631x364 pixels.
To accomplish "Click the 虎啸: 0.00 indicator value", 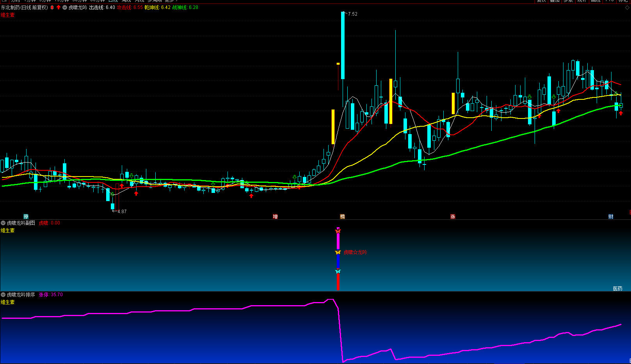I will pyautogui.click(x=50, y=223).
